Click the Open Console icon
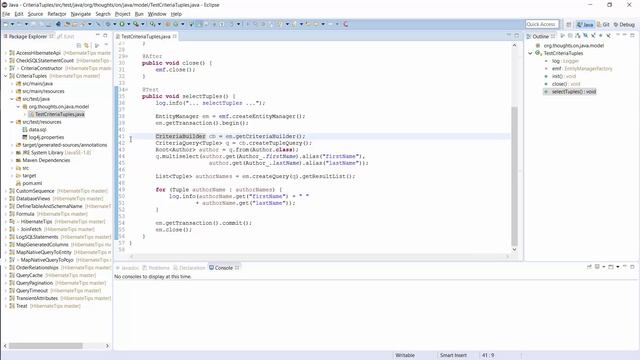This screenshot has width=640, height=360. [611, 267]
